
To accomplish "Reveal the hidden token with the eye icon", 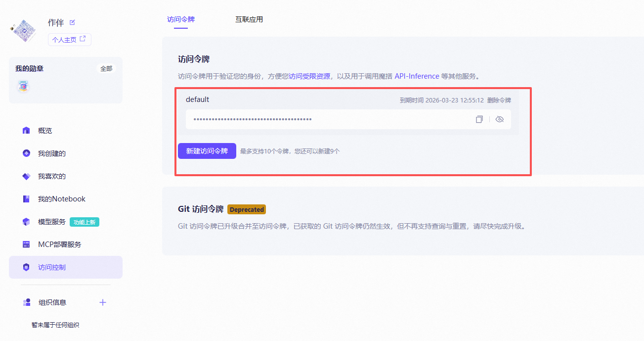I will 499,119.
